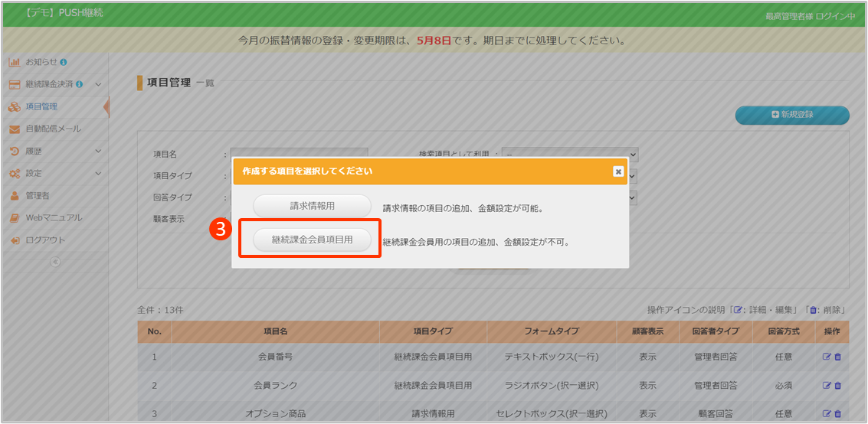Click ログアウト in the sidebar
This screenshot has height=424, width=868.
click(x=45, y=240)
